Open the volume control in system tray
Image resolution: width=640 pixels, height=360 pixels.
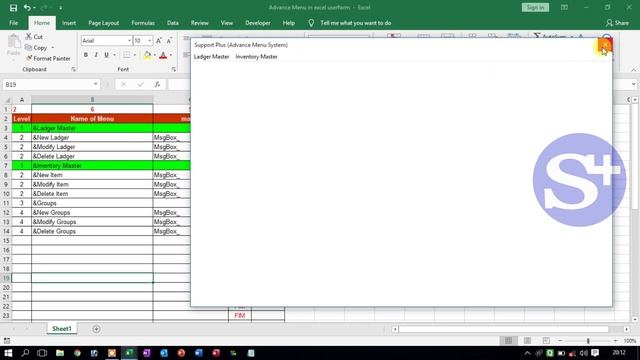[x=584, y=353]
